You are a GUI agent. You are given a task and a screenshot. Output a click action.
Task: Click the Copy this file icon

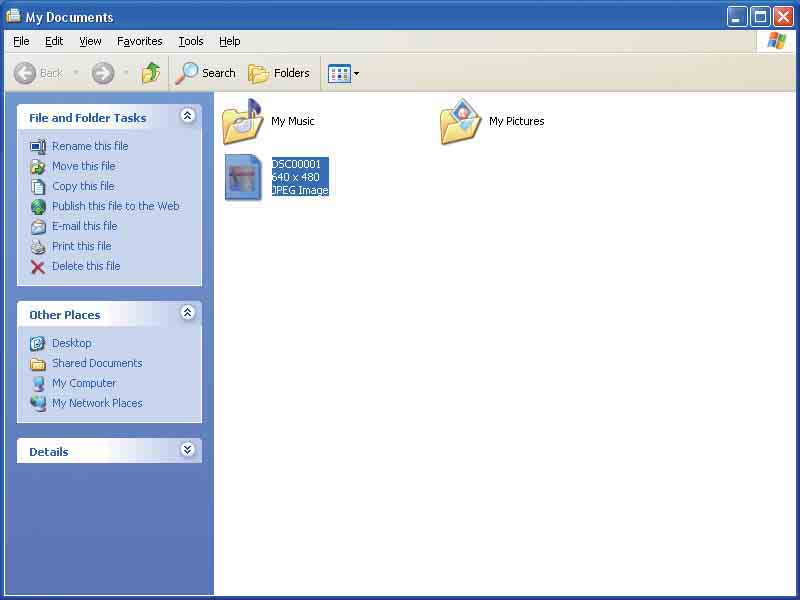pyautogui.click(x=38, y=187)
